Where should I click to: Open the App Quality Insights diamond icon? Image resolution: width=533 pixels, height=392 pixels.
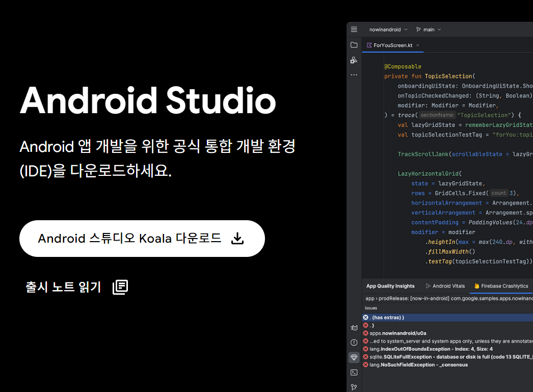(x=354, y=357)
